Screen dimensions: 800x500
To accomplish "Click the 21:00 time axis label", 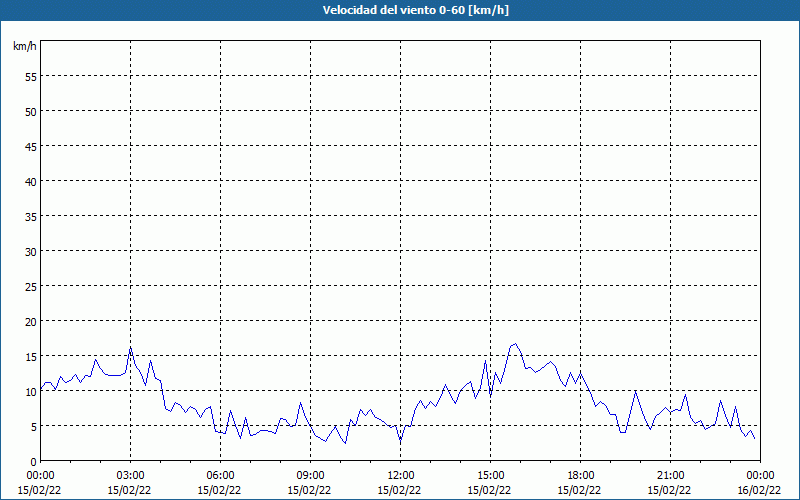I will (670, 476).
